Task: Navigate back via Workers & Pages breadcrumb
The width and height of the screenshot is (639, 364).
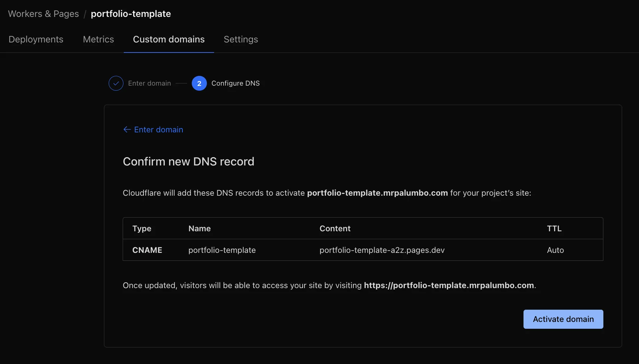Action: coord(43,14)
